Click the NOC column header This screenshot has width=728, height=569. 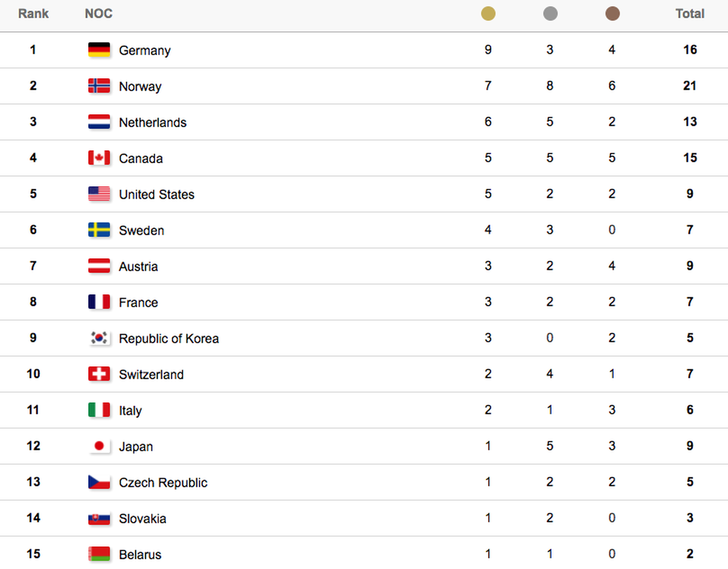[x=99, y=14]
